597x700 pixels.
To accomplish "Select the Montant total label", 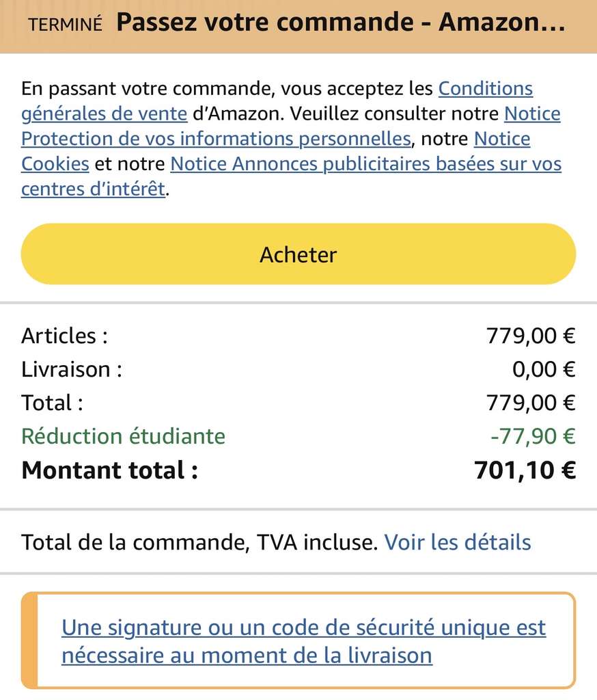I will pyautogui.click(x=109, y=470).
